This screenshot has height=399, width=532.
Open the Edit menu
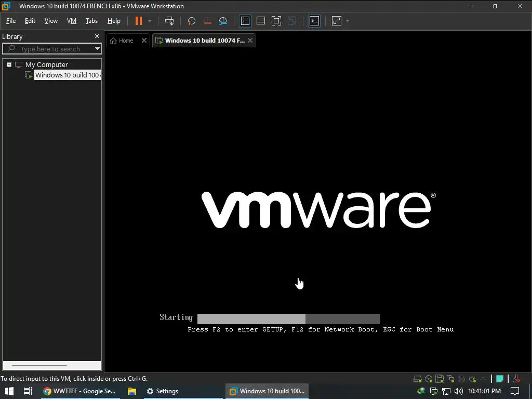30,21
